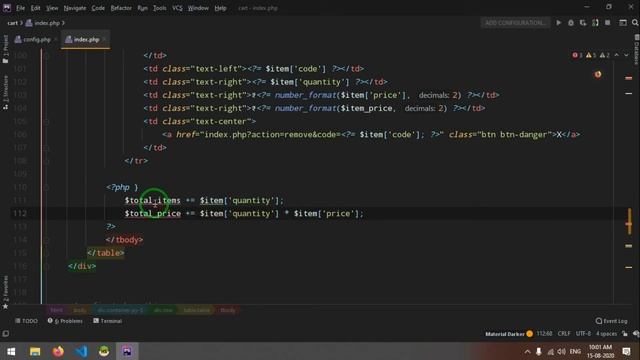Image resolution: width=640 pixels, height=360 pixels.
Task: Fold code at line 100 gutter marker
Action: [46, 55]
